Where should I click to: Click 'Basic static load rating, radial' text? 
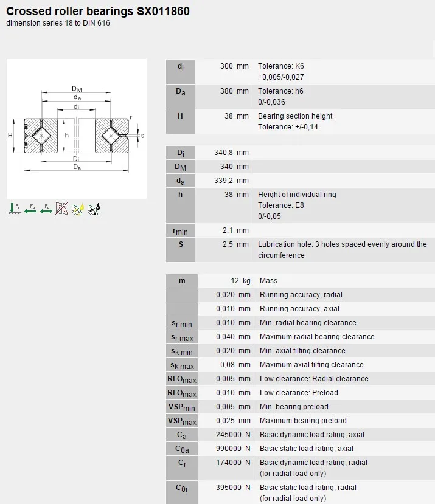click(308, 488)
